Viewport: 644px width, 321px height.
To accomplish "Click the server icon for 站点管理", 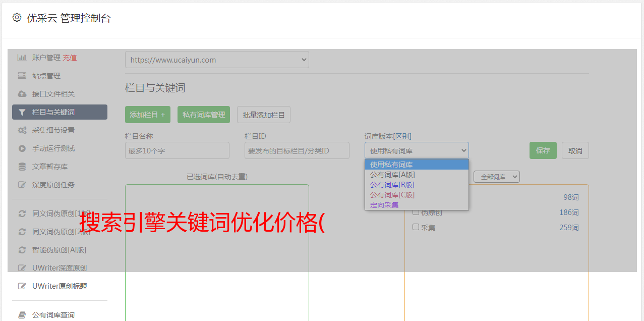I will 22,76.
